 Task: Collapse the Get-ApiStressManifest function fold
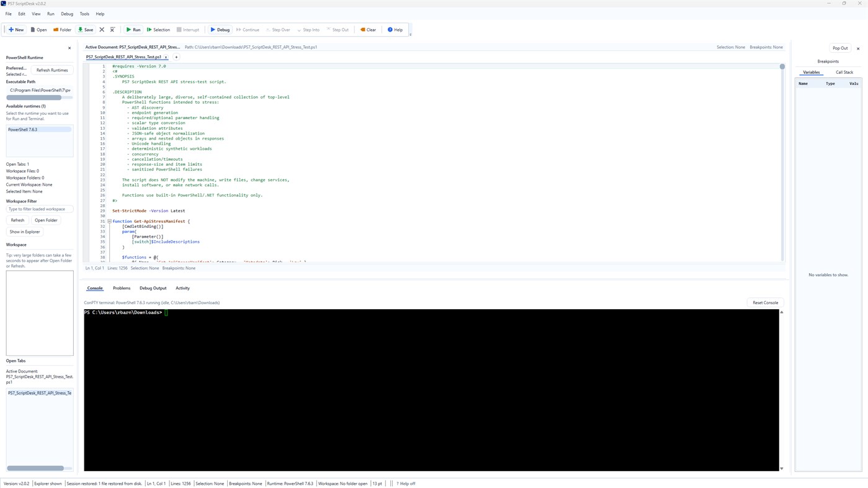pos(109,221)
